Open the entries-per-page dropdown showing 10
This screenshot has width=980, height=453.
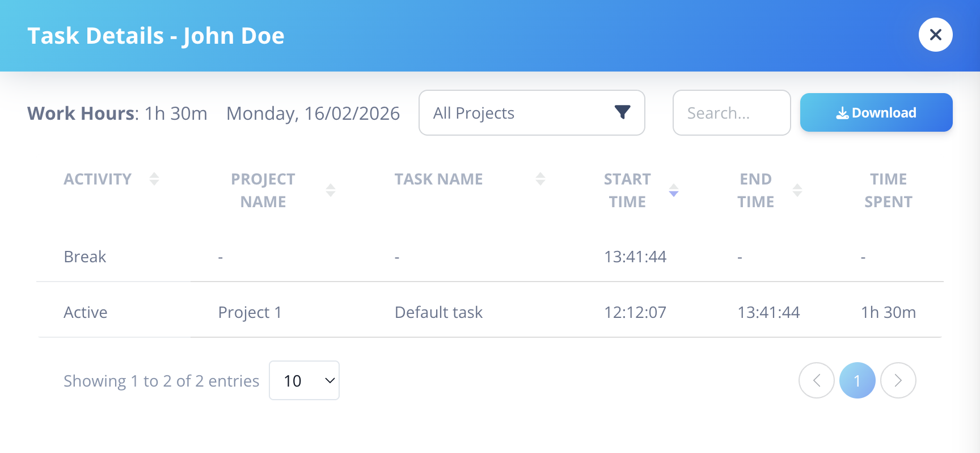pyautogui.click(x=304, y=380)
